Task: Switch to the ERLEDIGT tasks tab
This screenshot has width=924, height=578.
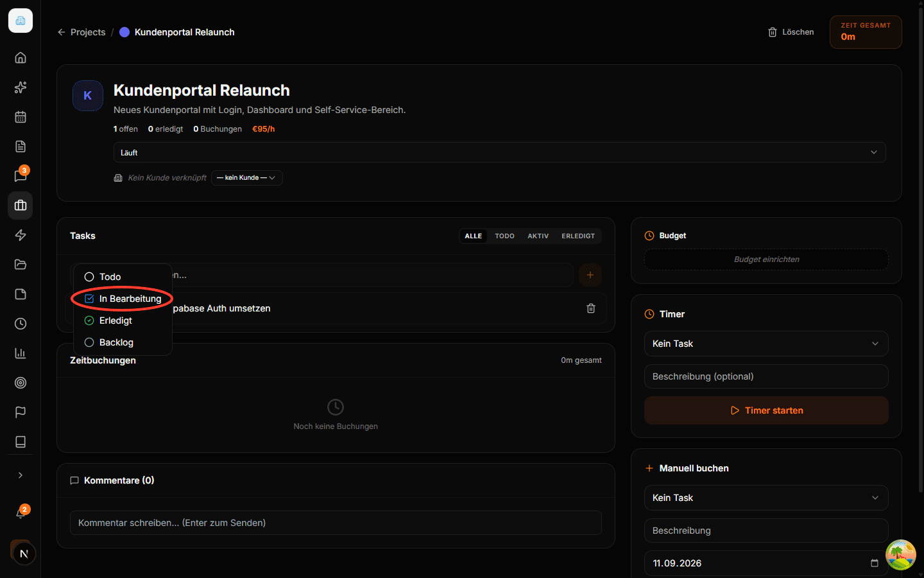Action: click(x=578, y=236)
